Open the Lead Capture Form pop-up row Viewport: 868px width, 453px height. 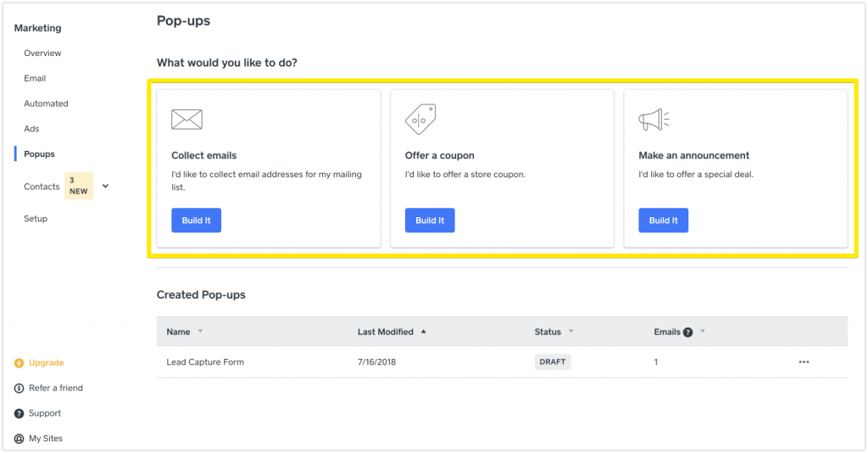[205, 362]
